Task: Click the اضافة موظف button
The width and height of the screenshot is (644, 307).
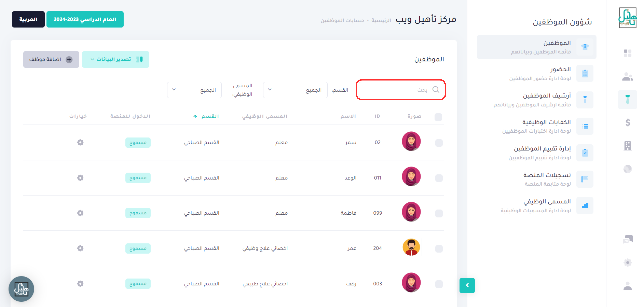Action: click(x=51, y=59)
